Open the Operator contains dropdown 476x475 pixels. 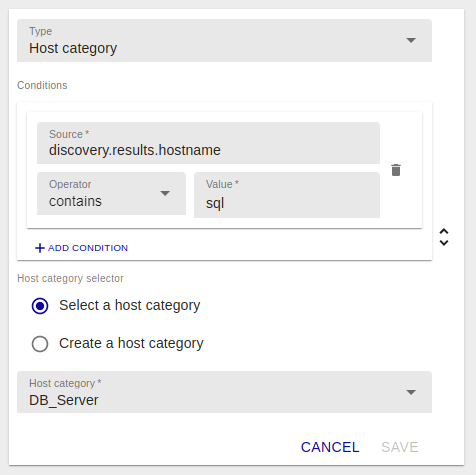[x=111, y=193]
